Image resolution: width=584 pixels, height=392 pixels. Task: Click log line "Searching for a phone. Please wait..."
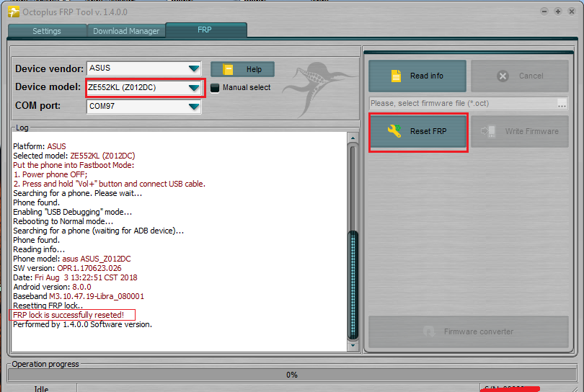point(77,193)
